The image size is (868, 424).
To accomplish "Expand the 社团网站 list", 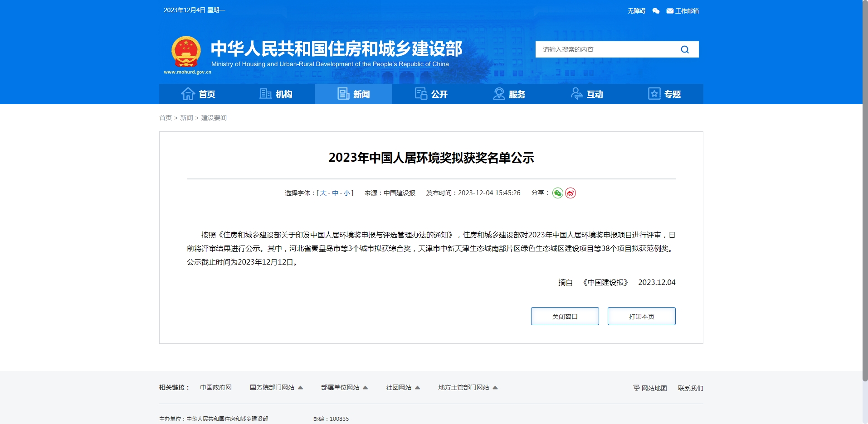I will click(x=403, y=387).
